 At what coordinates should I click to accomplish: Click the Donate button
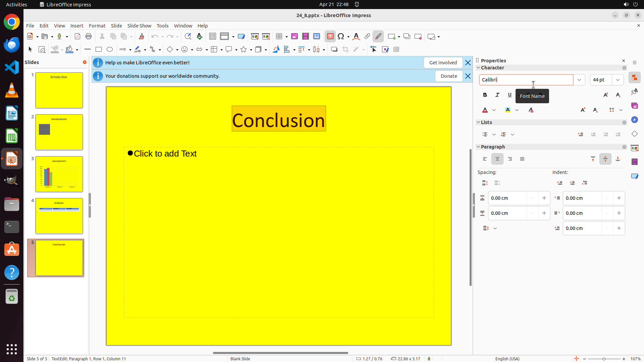point(448,76)
